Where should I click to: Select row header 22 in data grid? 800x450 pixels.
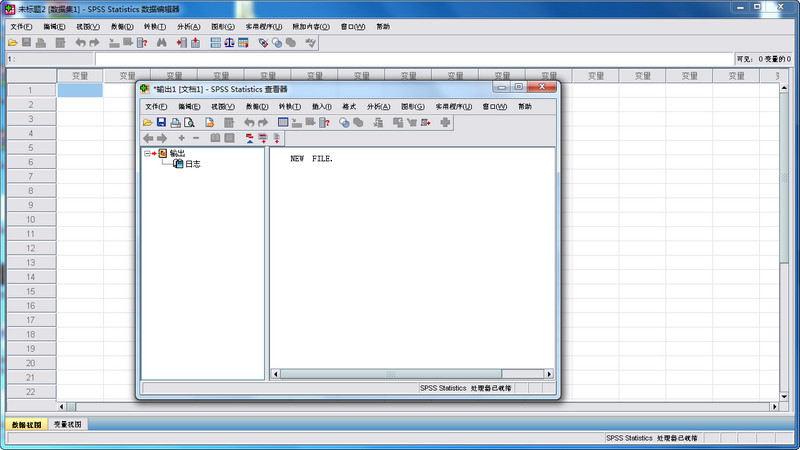31,392
